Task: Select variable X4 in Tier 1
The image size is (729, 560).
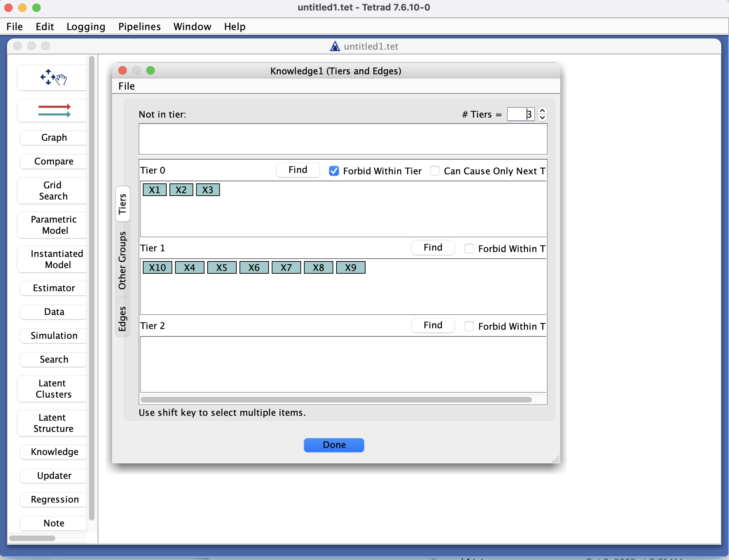Action: 190,267
